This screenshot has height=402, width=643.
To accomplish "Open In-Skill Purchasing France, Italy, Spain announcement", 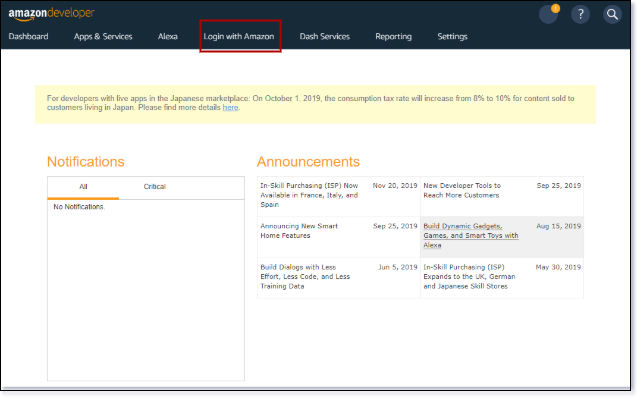I will pyautogui.click(x=309, y=195).
